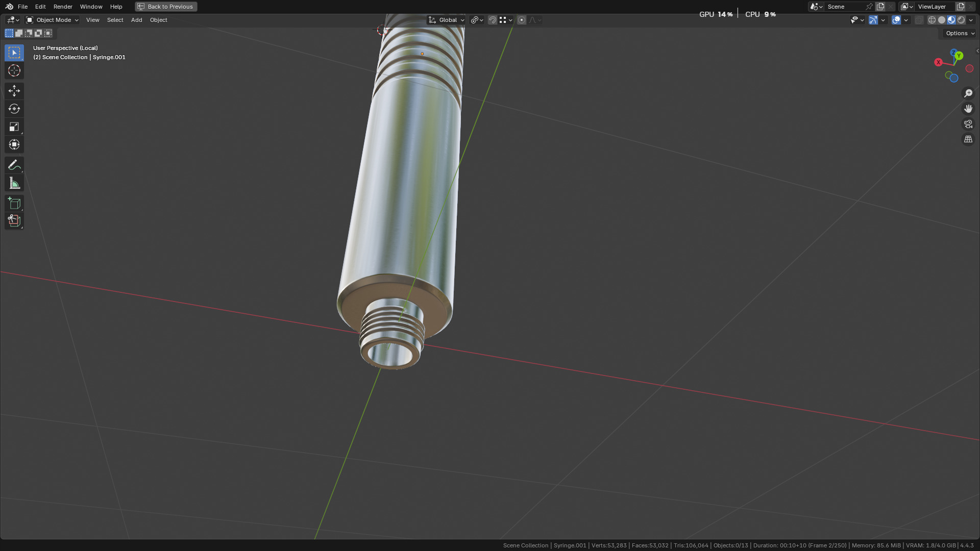Select the Select Box tool
This screenshot has height=551, width=980.
coord(14,53)
